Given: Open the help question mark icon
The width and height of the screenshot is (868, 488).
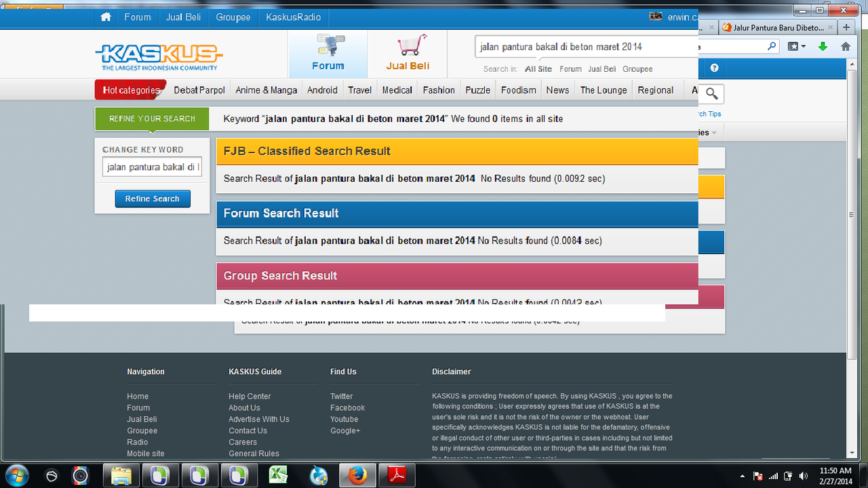Looking at the screenshot, I should click(714, 68).
